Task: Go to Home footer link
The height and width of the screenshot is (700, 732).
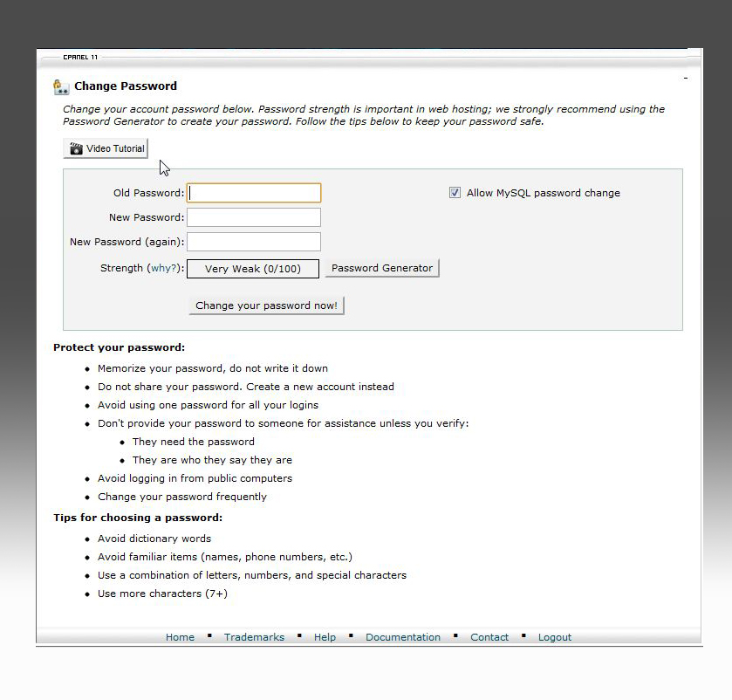Action: pos(181,637)
